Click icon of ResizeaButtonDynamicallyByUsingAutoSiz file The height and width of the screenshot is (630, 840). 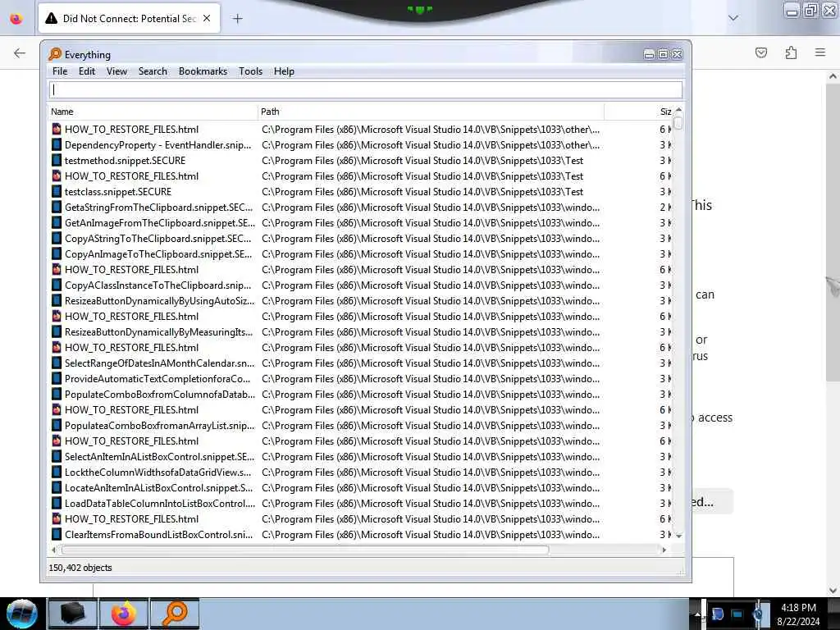point(57,300)
